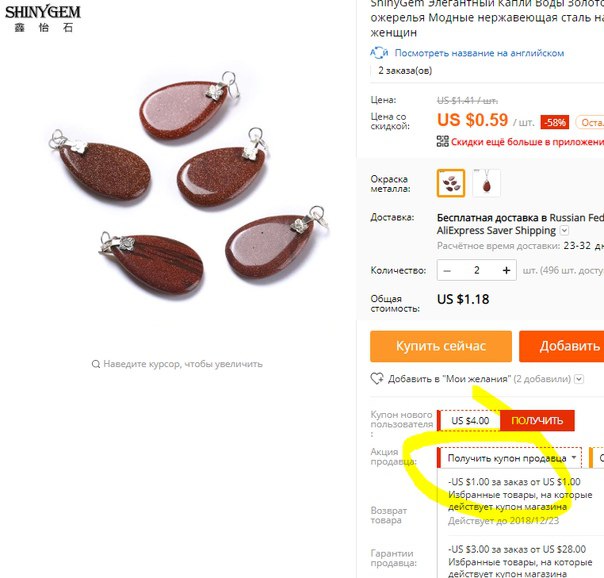Select the single pendant necklace variant thumbnail
This screenshot has height=578, width=604.
[487, 183]
